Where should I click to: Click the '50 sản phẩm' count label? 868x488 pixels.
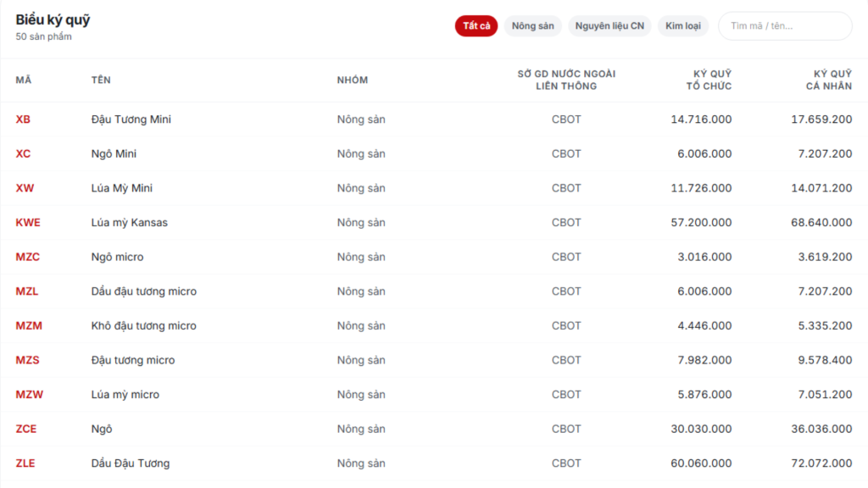tap(44, 36)
